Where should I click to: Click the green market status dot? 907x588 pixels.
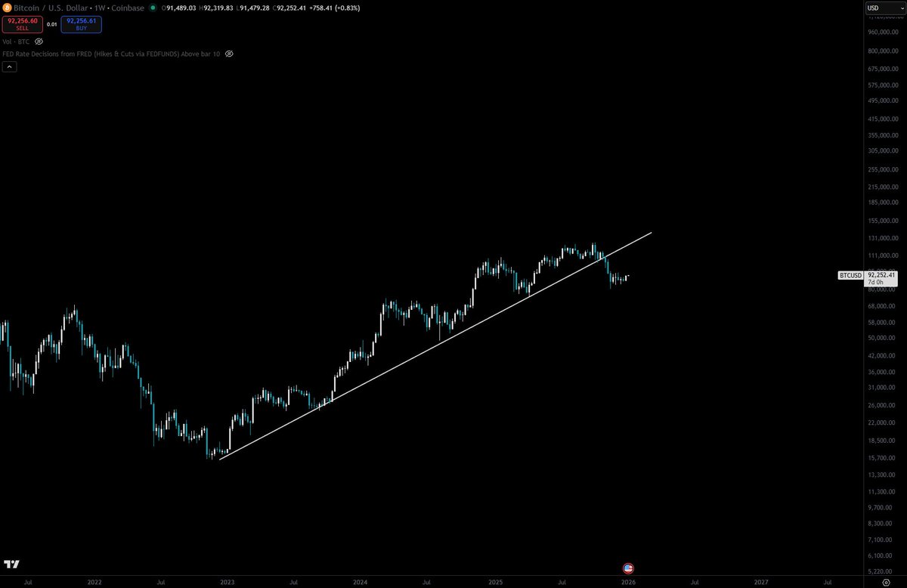coord(153,8)
